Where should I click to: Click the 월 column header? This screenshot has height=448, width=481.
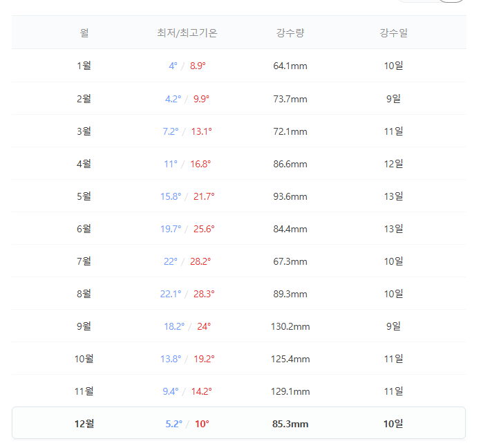click(x=84, y=32)
